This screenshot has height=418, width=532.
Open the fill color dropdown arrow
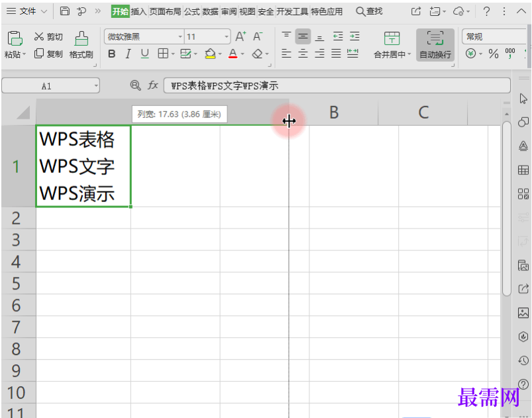[220, 54]
